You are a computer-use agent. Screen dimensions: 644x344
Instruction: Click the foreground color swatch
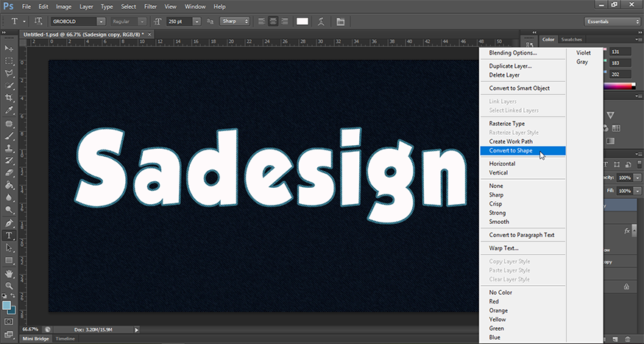[6, 306]
